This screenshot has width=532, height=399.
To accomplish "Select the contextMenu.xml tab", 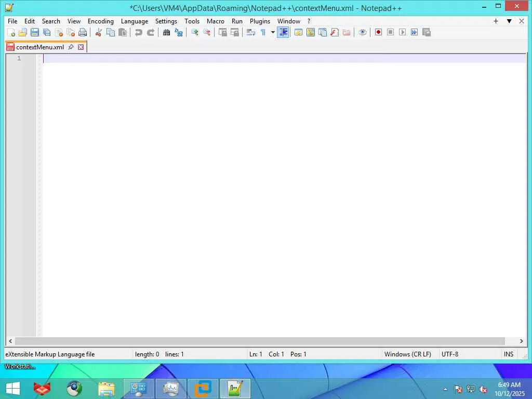I will pyautogui.click(x=39, y=47).
